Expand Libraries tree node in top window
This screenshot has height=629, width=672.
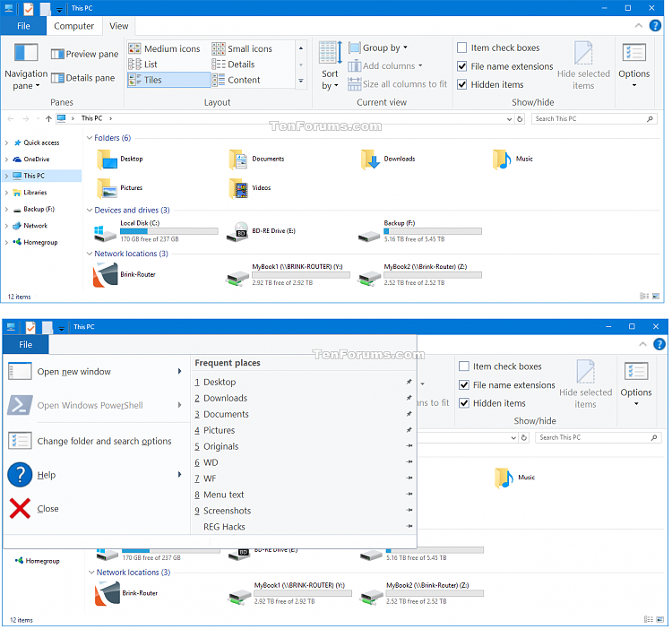click(6, 193)
